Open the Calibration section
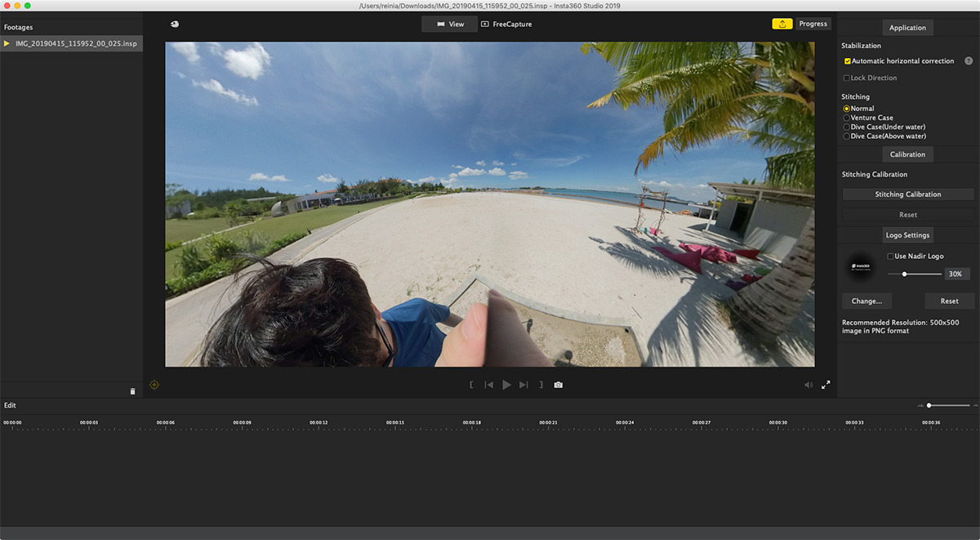Viewport: 980px width, 540px height. pos(907,154)
